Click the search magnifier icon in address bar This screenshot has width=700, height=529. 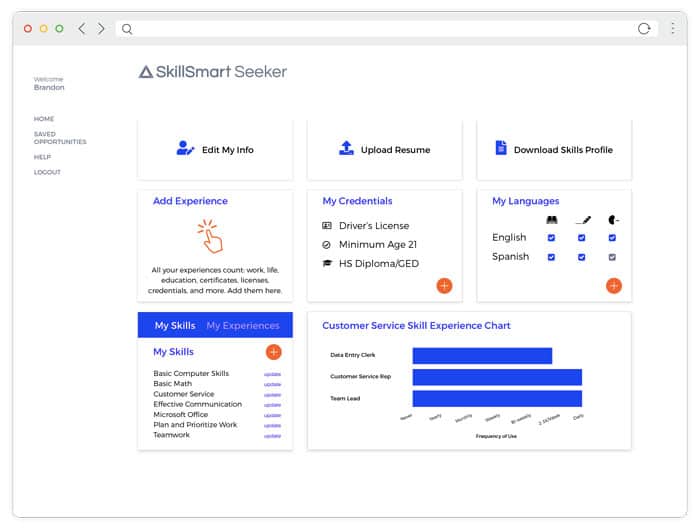point(127,29)
